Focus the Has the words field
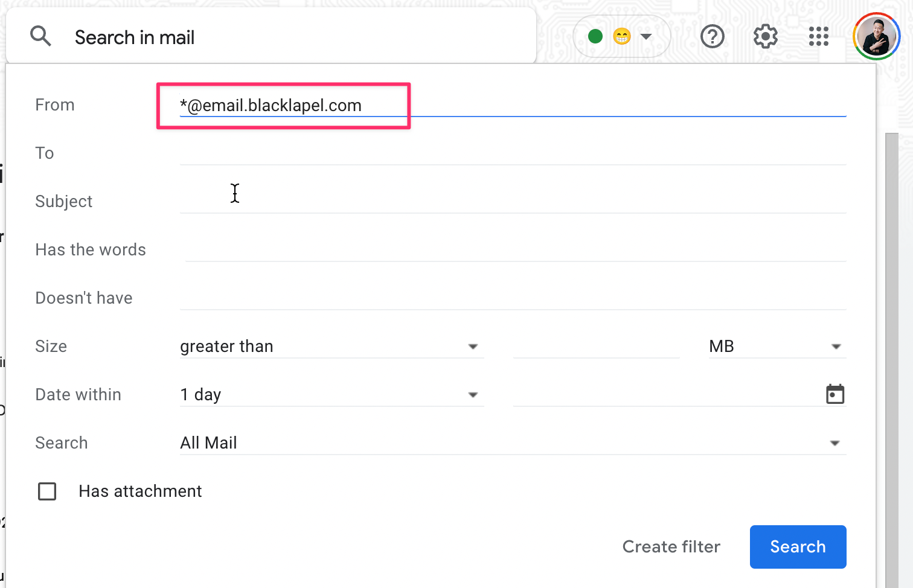Viewport: 913px width, 588px height. click(x=515, y=250)
